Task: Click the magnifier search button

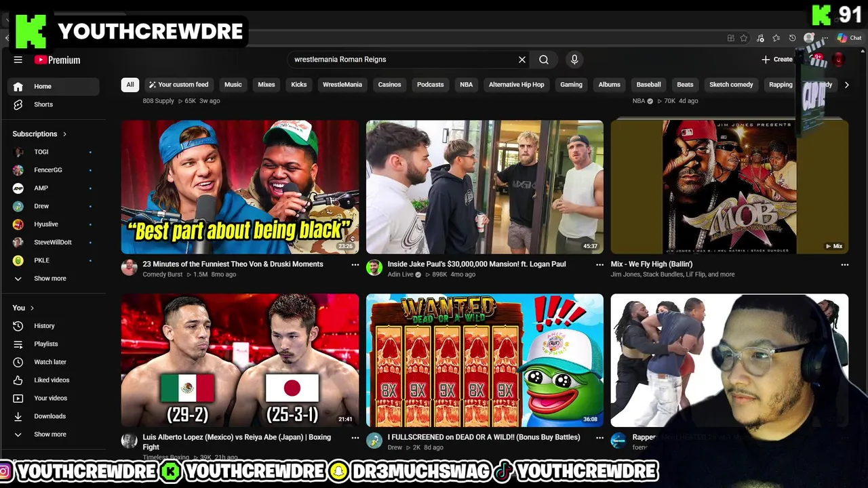Action: click(x=544, y=60)
